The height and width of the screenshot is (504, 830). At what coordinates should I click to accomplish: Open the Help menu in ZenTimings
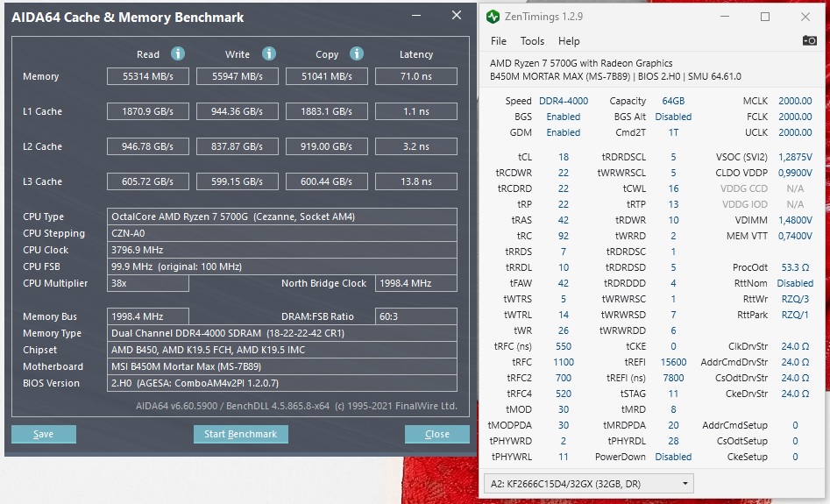click(x=569, y=41)
